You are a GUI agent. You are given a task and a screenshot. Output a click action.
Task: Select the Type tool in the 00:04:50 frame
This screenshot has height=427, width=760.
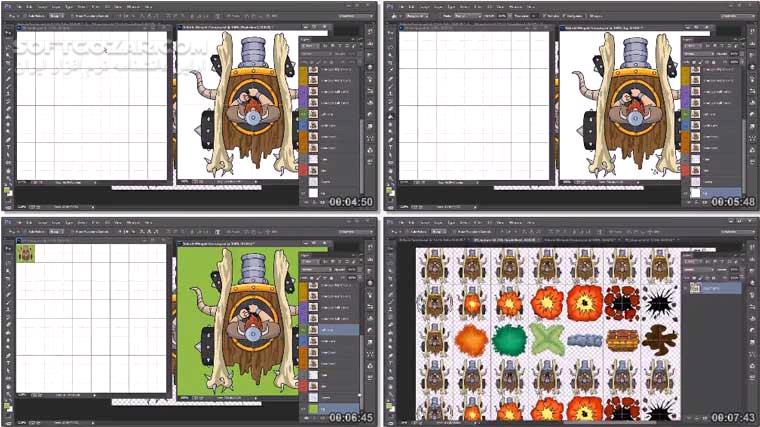click(8, 147)
